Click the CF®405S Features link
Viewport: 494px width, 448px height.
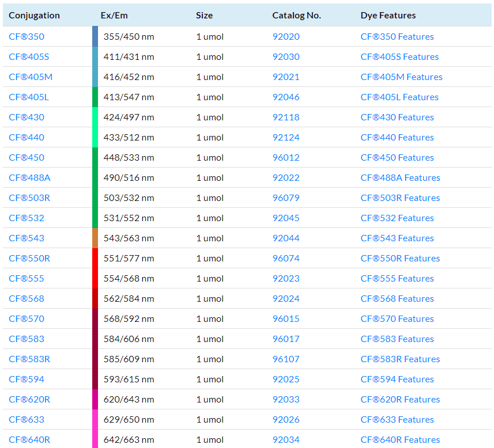tap(399, 56)
